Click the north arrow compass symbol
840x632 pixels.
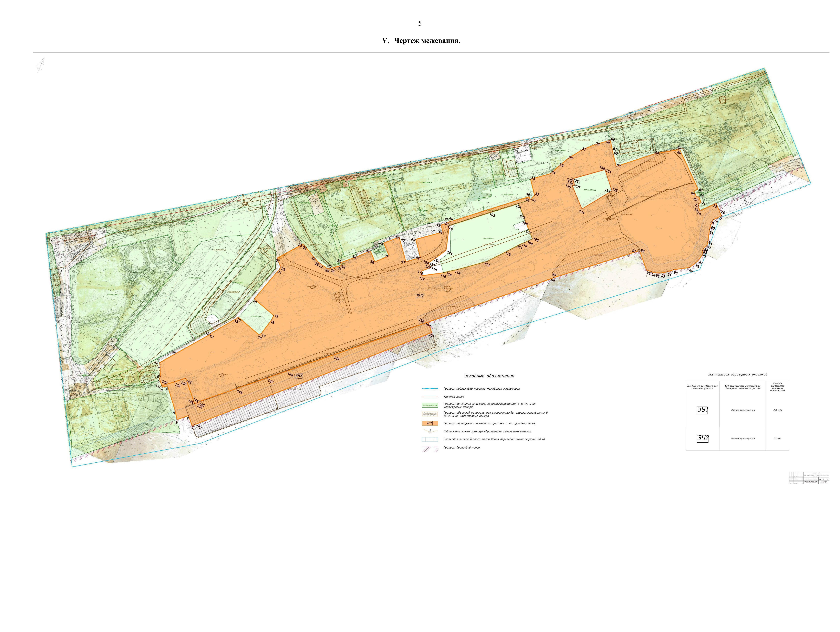tap(40, 65)
